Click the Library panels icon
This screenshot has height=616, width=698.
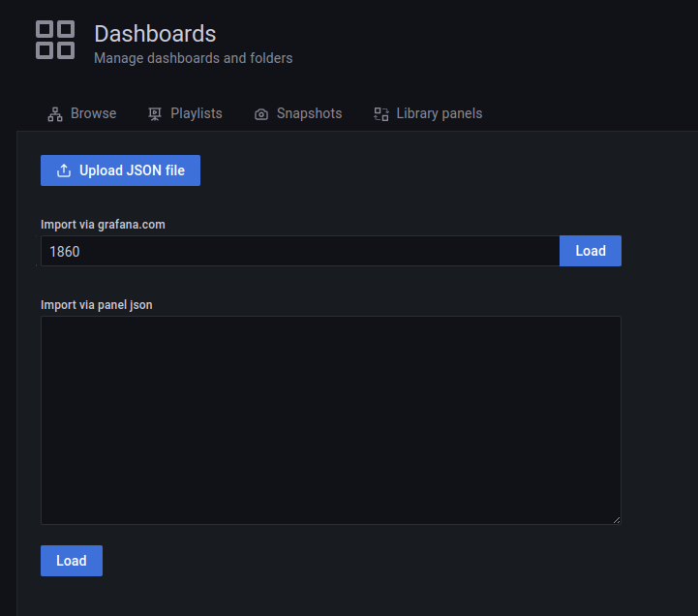tap(381, 114)
